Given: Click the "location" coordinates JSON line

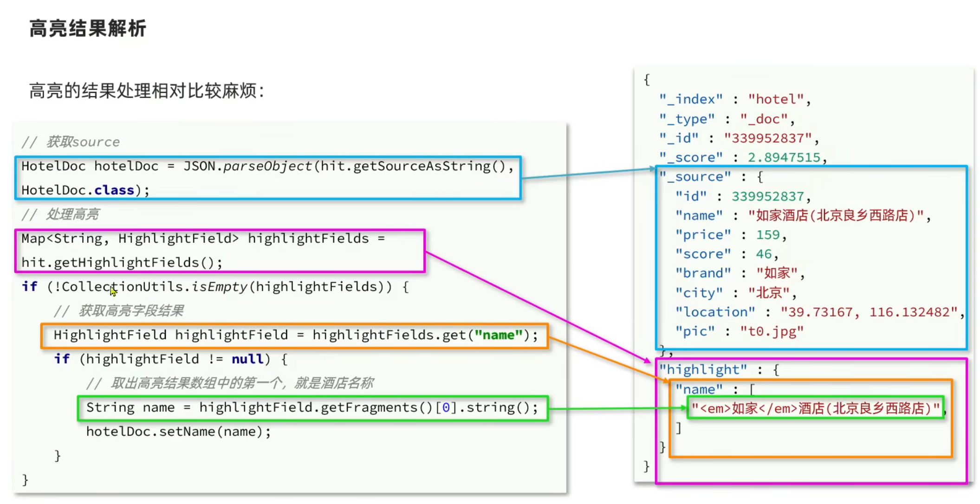Looking at the screenshot, I should 819,312.
